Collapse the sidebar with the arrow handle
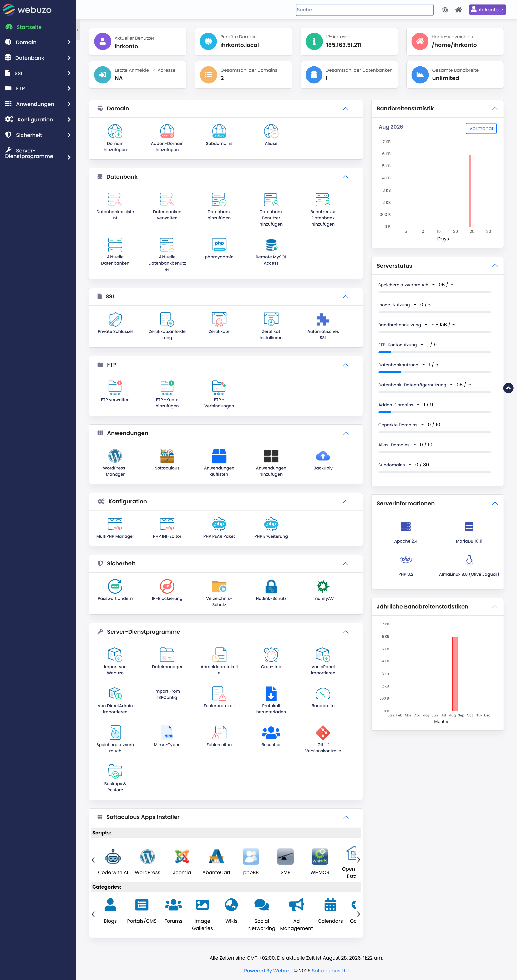Image resolution: width=517 pixels, height=980 pixels. click(x=78, y=30)
